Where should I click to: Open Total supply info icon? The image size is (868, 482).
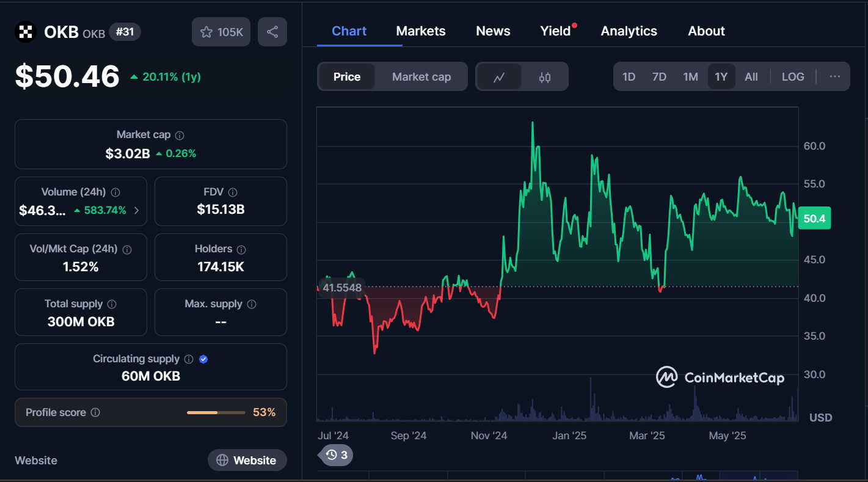pos(112,304)
